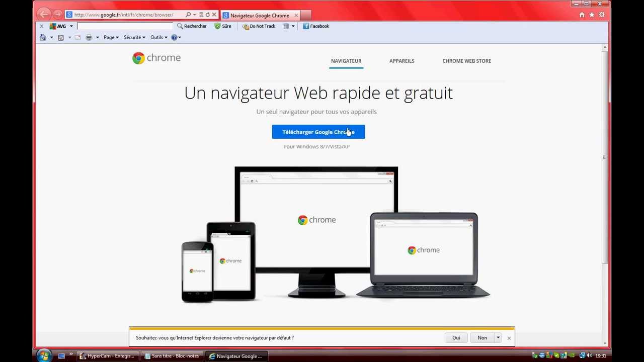Select the CHROME WEB STORE tab
644x362 pixels.
467,61
